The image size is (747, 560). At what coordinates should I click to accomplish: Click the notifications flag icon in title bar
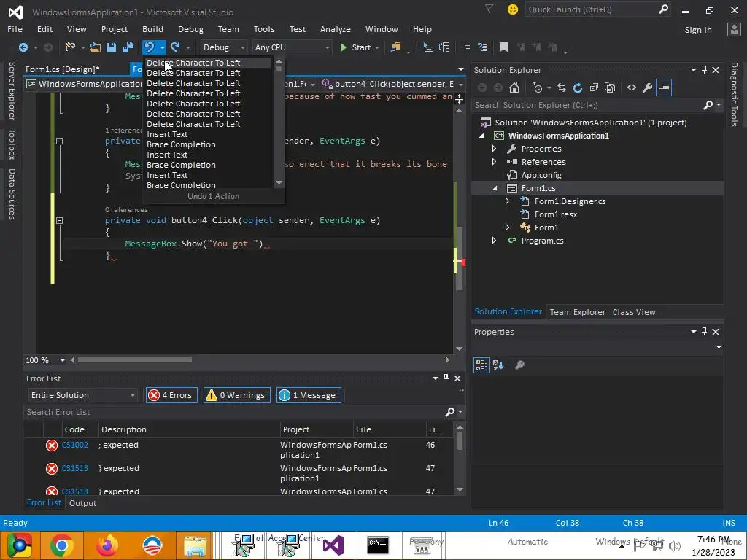click(489, 9)
